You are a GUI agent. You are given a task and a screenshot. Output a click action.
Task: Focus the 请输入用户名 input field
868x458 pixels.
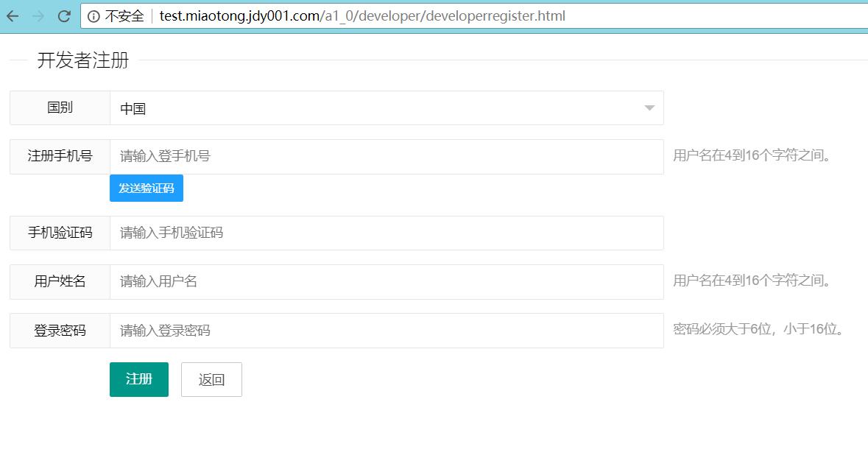click(x=386, y=281)
